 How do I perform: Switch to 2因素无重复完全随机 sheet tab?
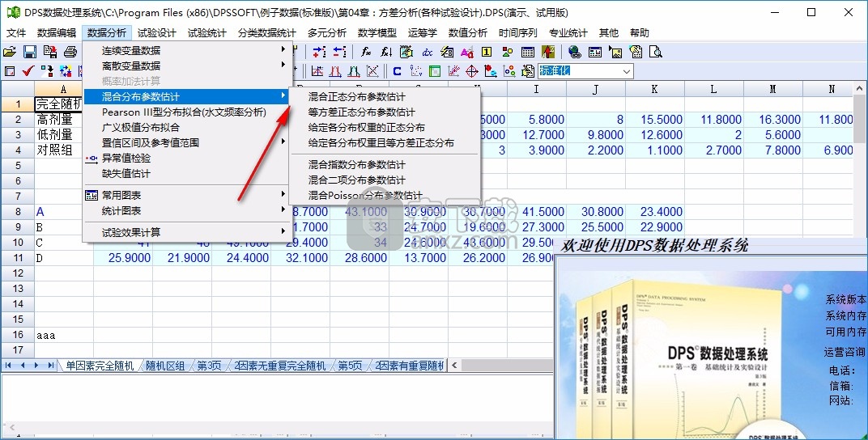click(x=280, y=366)
